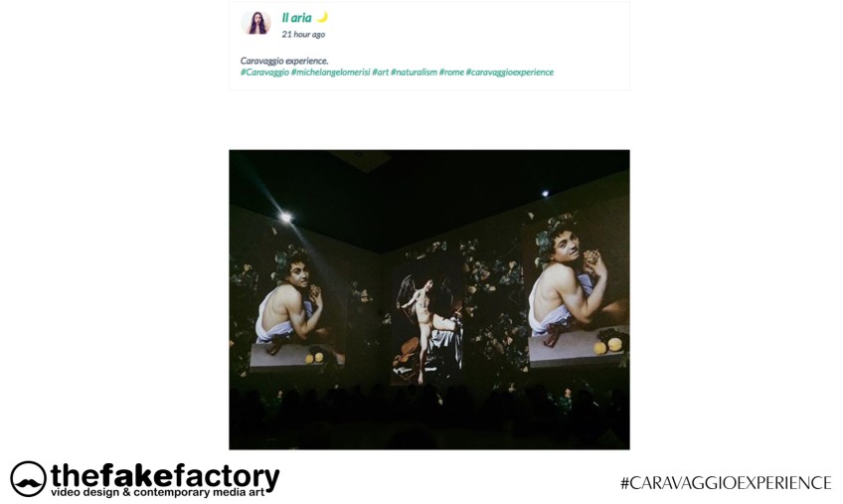Image resolution: width=843 pixels, height=504 pixels.
Task: Click the thefakefactory wordmark
Action: pyautogui.click(x=165, y=475)
